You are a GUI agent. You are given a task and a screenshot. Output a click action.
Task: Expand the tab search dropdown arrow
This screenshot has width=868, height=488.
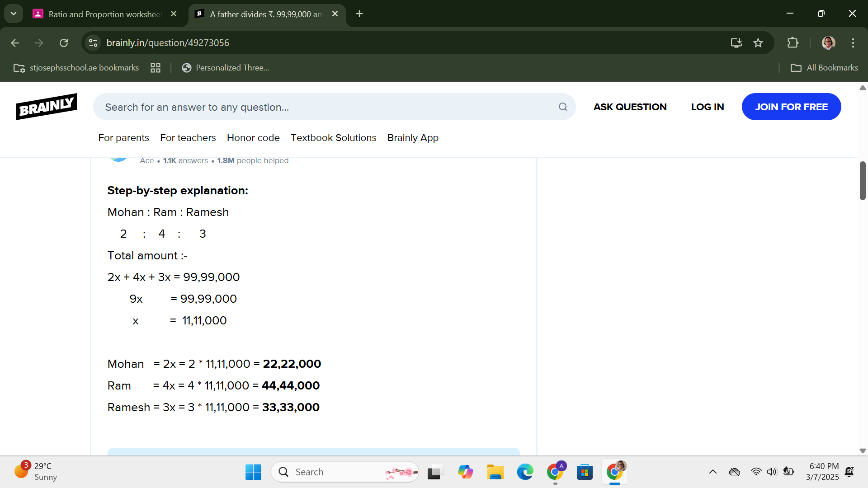point(14,14)
